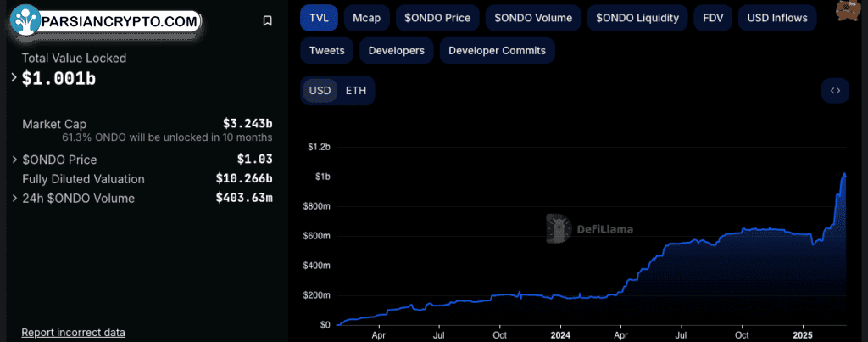Viewport: 868px width, 342px height.
Task: Click the $1.001b TVL value
Action: pyautogui.click(x=58, y=78)
